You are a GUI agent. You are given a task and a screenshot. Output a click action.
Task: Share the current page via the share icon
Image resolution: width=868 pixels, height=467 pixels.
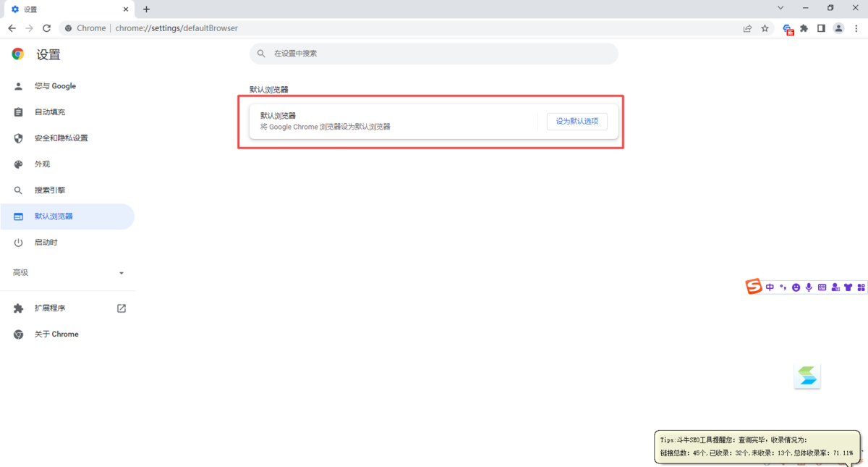pyautogui.click(x=747, y=28)
